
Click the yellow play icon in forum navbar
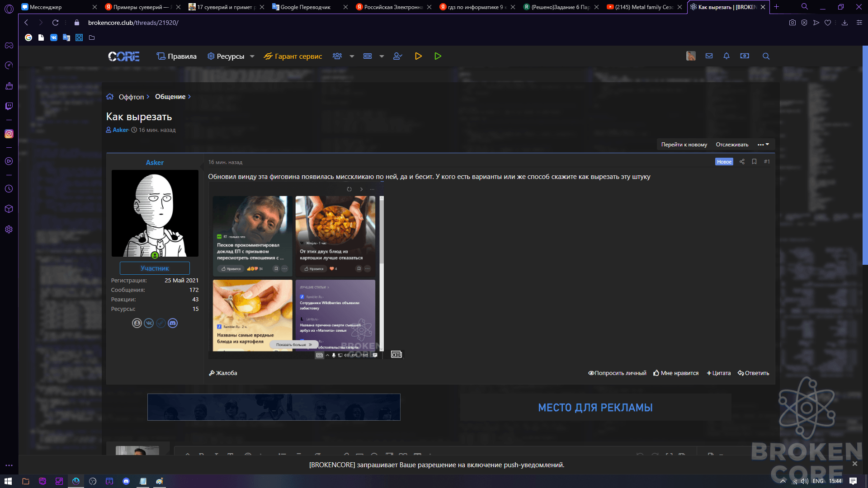(418, 56)
